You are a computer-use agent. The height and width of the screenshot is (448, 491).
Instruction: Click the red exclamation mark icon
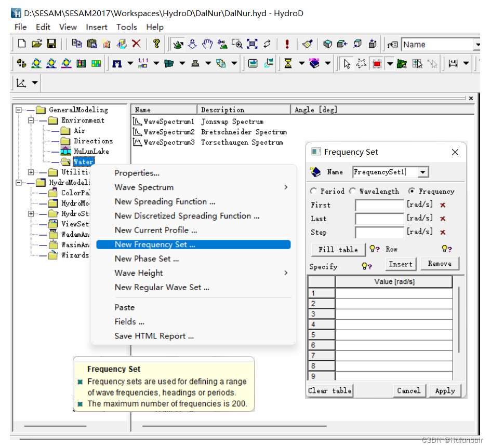(x=287, y=44)
